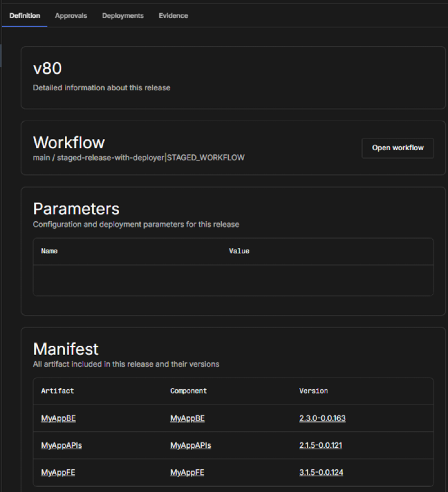
Task: Open version 2.1.5-0.0.121 link
Action: pos(320,446)
